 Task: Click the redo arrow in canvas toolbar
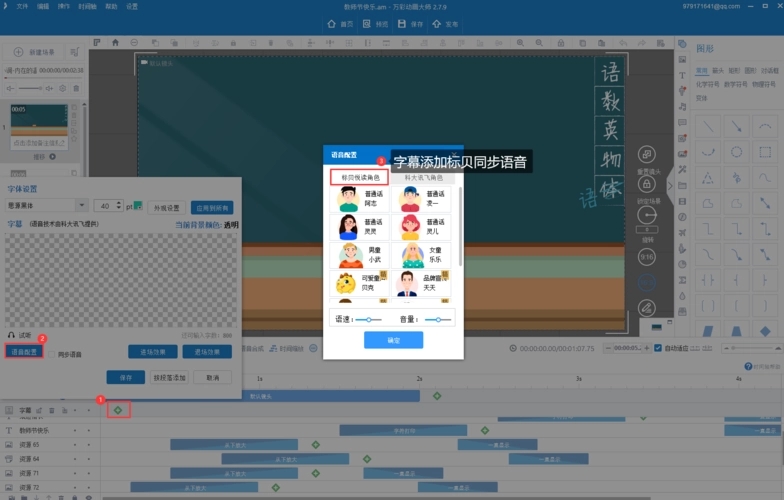click(642, 43)
